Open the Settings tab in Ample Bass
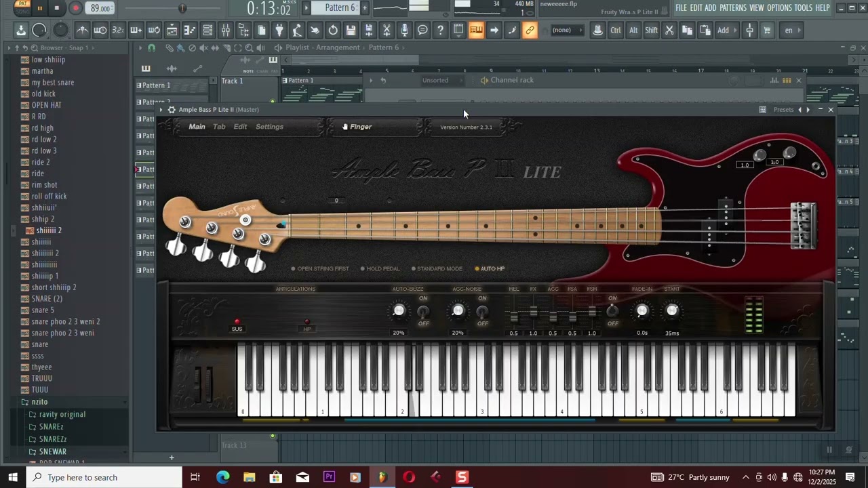 point(269,127)
